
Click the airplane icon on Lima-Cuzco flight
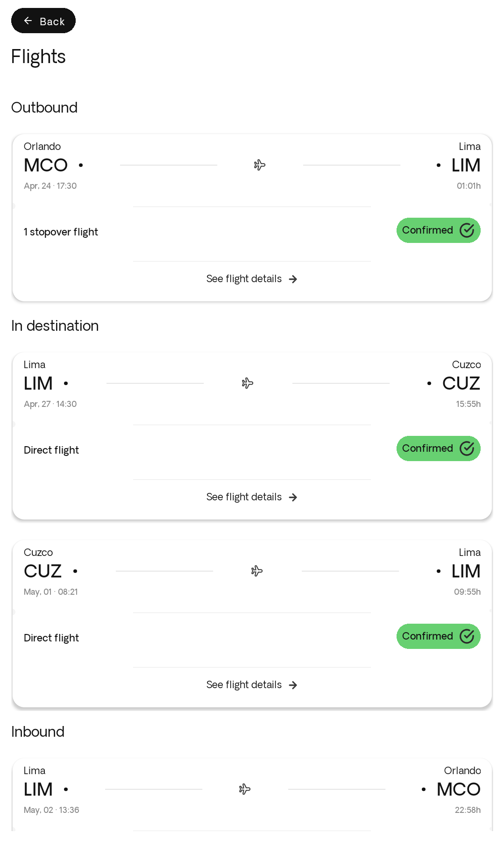coord(248,383)
